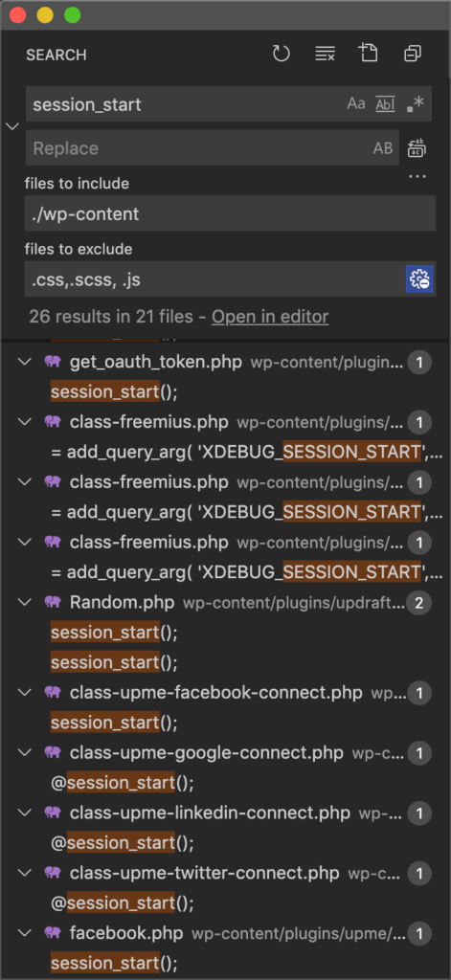Click the files to include input field
The image size is (451, 980).
click(231, 213)
